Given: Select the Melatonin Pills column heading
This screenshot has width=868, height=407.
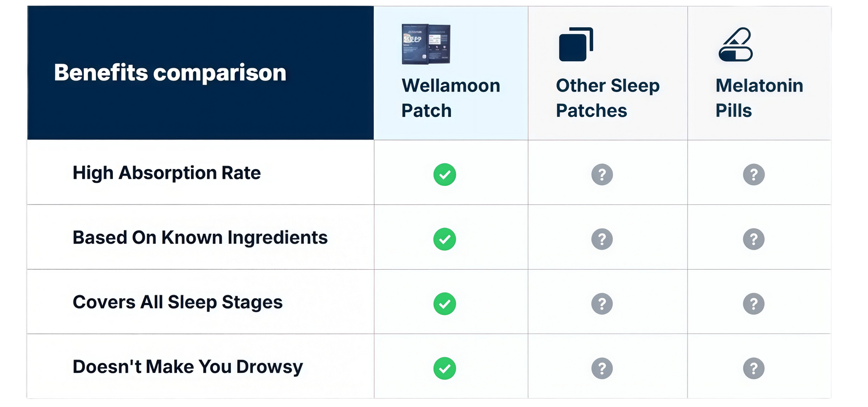Looking at the screenshot, I should click(x=759, y=98).
